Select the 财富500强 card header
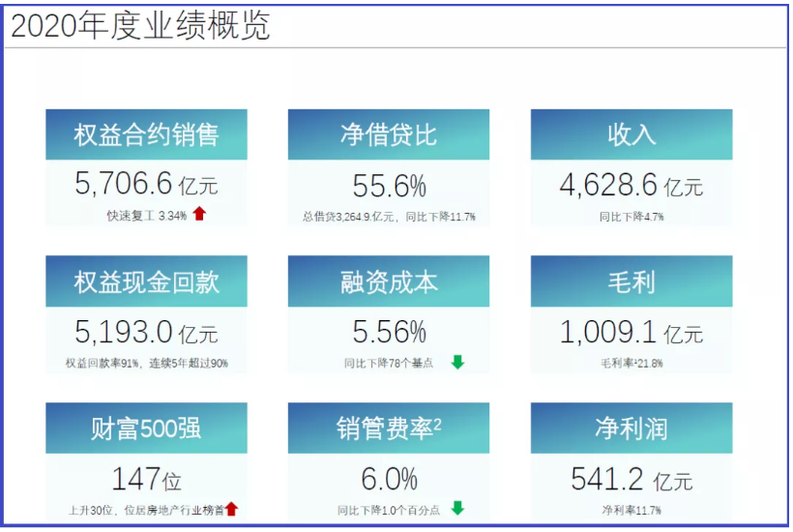 pyautogui.click(x=147, y=428)
